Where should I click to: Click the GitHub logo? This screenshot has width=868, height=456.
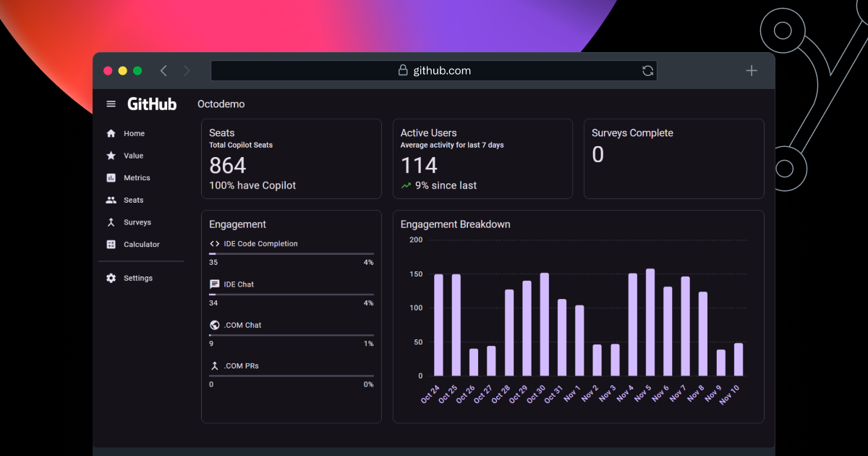tap(152, 104)
